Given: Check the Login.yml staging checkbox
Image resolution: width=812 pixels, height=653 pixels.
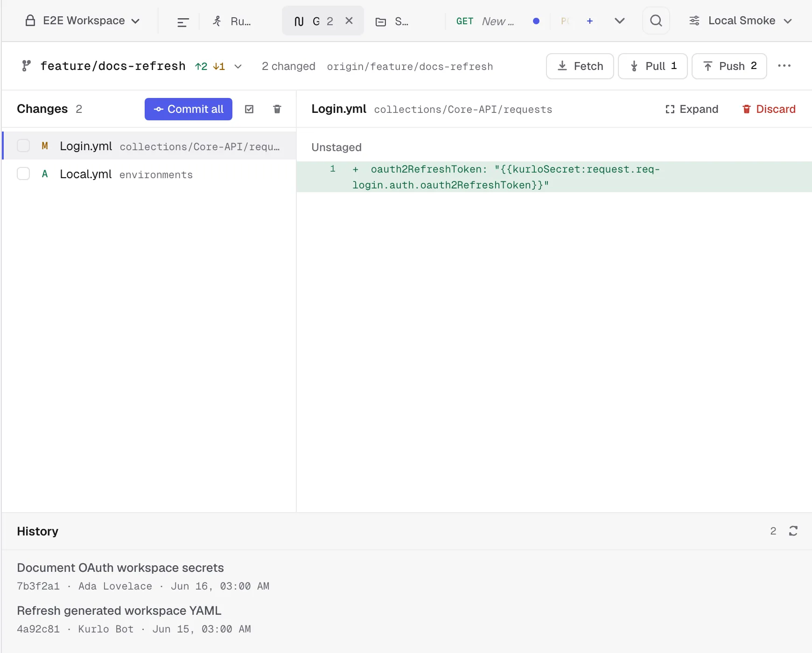Looking at the screenshot, I should [x=23, y=146].
